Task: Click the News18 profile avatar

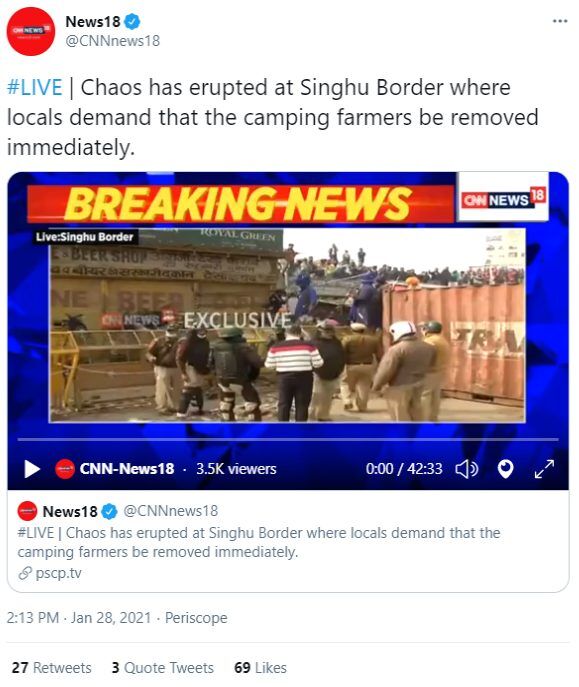Action: click(x=31, y=32)
